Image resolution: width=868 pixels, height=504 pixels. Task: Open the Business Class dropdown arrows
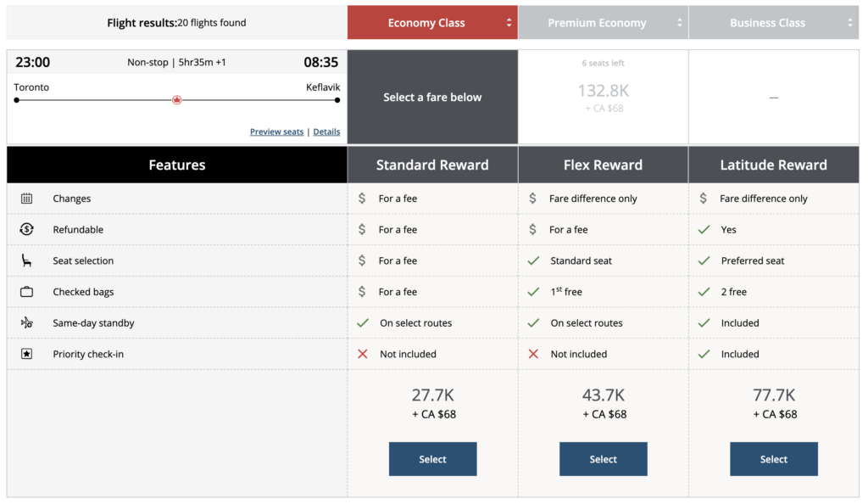click(850, 23)
